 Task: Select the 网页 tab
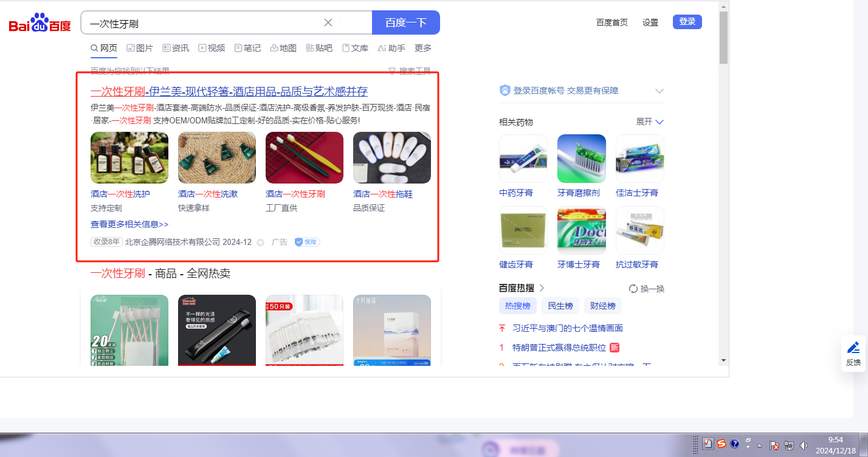(x=104, y=48)
